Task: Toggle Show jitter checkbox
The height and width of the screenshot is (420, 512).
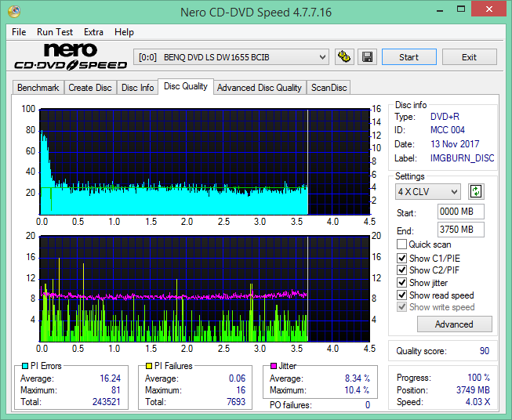Action: coord(401,283)
